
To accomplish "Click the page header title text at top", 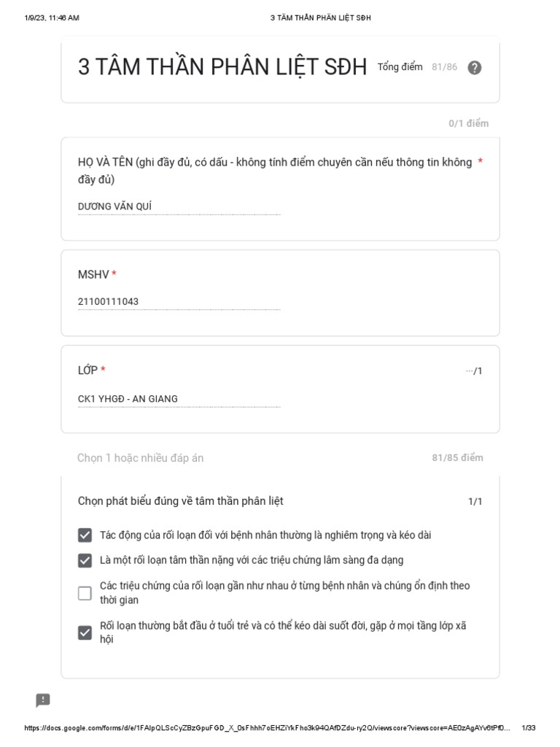I will (321, 18).
